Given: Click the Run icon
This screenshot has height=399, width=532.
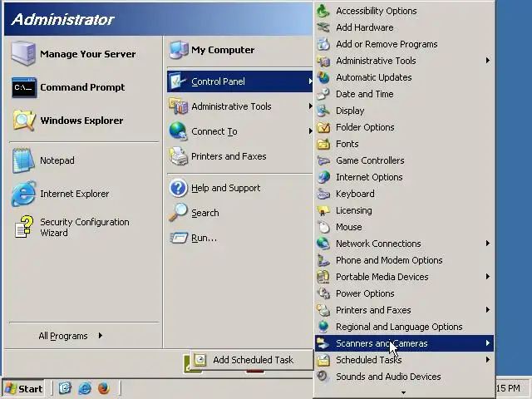Looking at the screenshot, I should 179,238.
